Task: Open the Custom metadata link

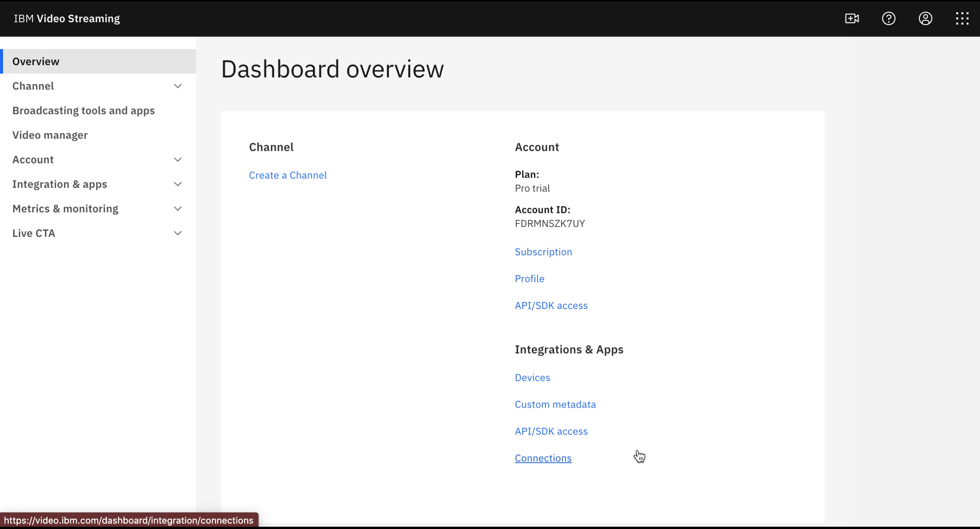Action: click(x=555, y=405)
